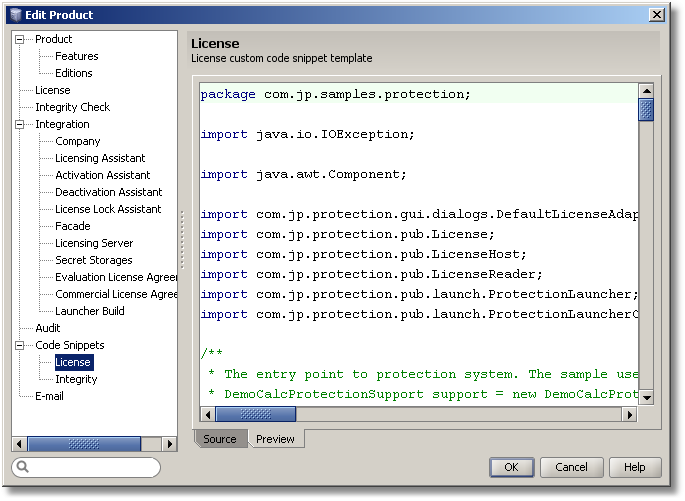The width and height of the screenshot is (685, 501).
Task: Select Integrity Check in the tree
Action: 72,107
